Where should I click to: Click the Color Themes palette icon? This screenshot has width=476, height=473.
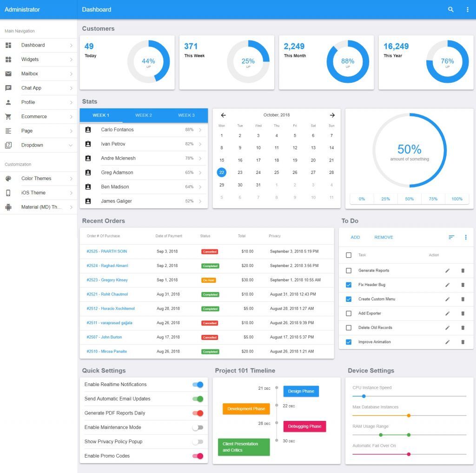tap(8, 178)
